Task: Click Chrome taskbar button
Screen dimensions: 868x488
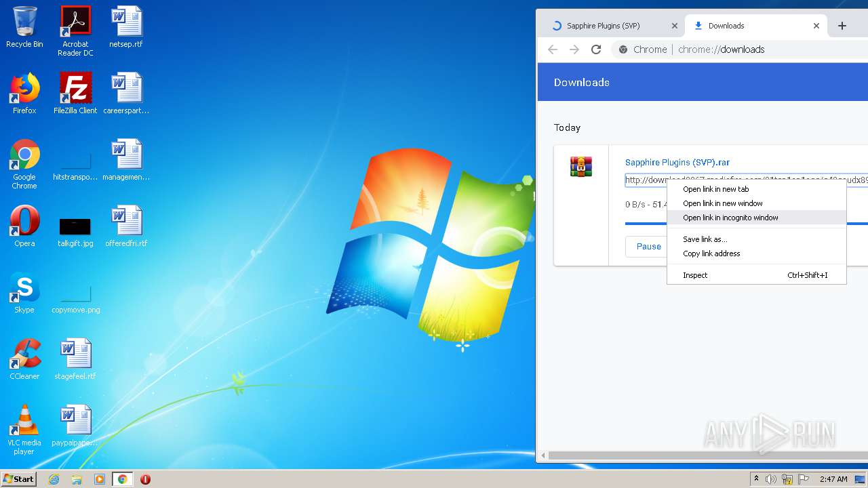Action: point(122,479)
